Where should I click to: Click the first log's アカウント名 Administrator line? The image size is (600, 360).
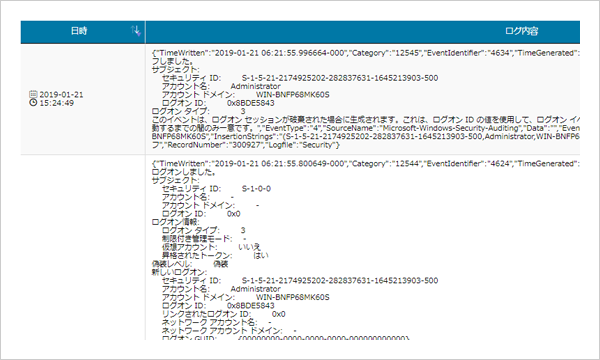221,86
